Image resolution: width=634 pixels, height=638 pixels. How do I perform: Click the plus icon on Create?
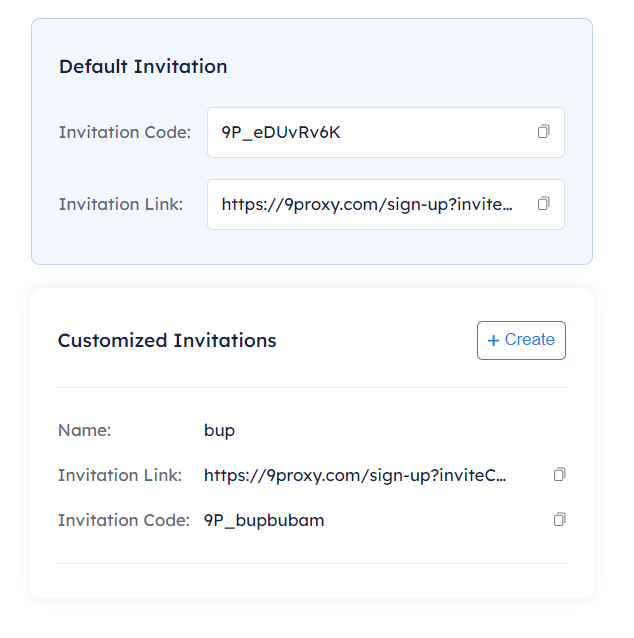click(493, 341)
